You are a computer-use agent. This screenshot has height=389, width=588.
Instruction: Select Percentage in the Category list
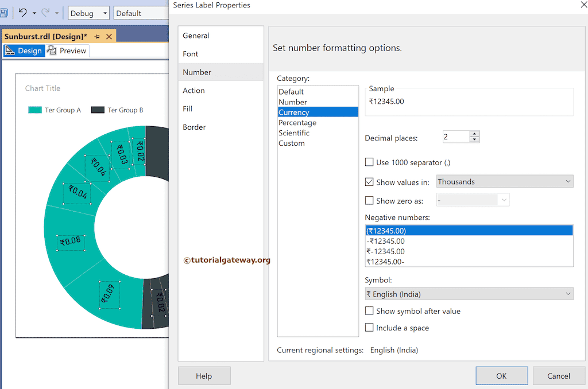(x=297, y=122)
